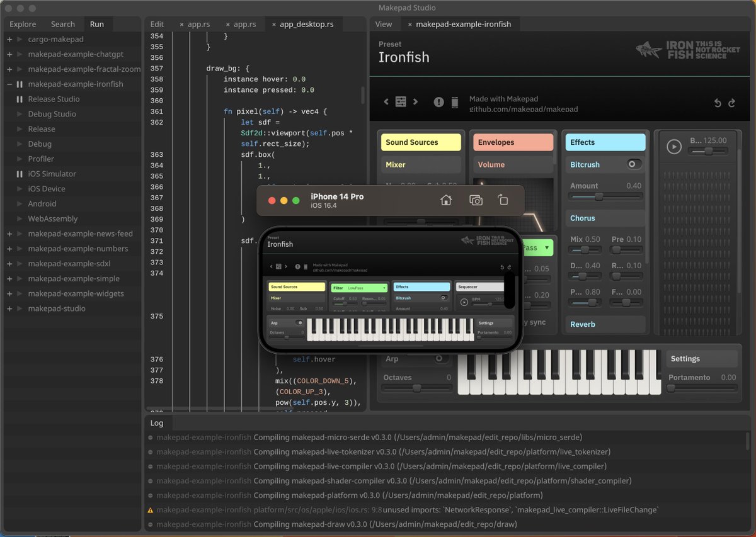The height and width of the screenshot is (537, 756).
Task: Click Sequencer header inside iPhone simulator
Action: (x=479, y=287)
